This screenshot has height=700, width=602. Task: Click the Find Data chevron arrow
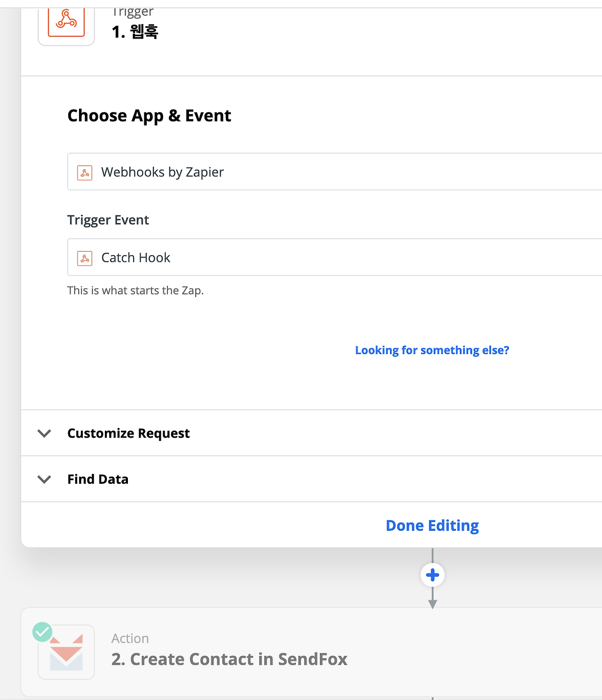44,479
